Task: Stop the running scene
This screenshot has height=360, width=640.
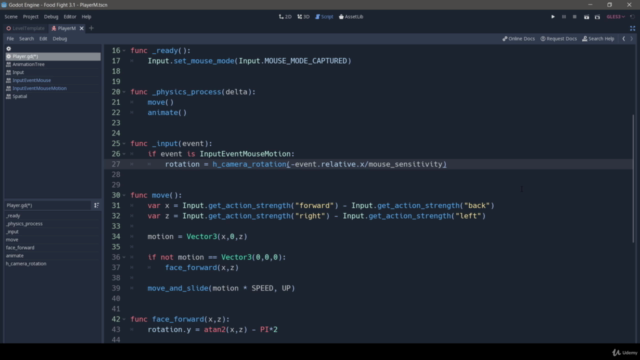Action: coord(574,17)
